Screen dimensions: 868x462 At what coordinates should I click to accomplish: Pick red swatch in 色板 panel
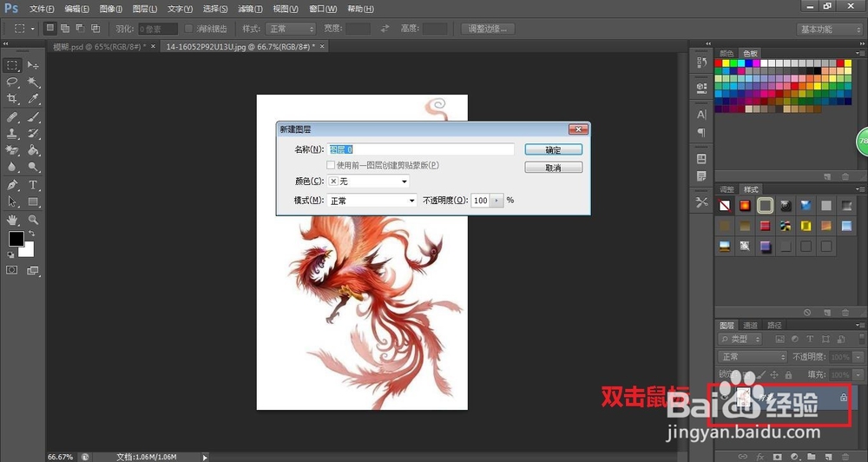point(719,63)
